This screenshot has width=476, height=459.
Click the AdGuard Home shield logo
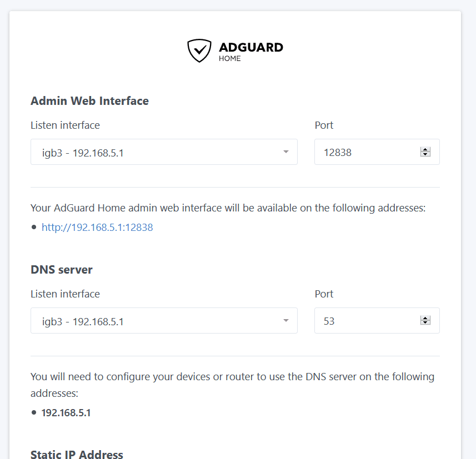199,51
